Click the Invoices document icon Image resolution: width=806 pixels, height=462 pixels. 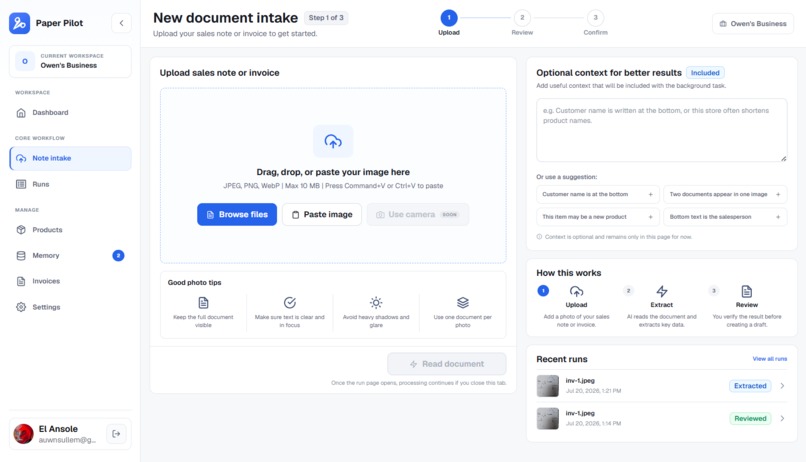tap(21, 281)
